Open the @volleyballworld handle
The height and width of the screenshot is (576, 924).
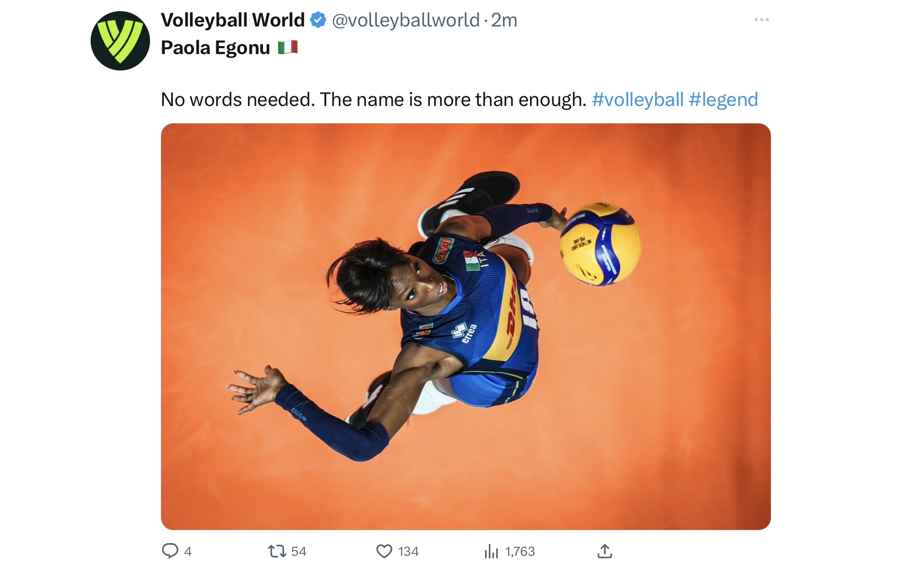[x=406, y=20]
